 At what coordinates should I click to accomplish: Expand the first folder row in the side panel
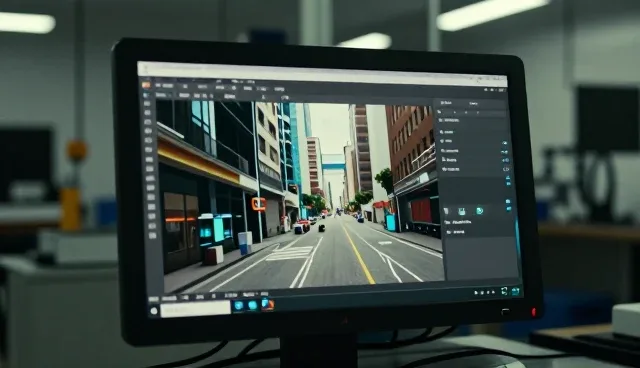tap(450, 120)
